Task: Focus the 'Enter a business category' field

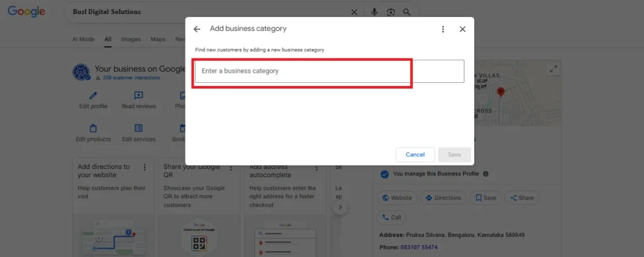Action: [x=330, y=72]
